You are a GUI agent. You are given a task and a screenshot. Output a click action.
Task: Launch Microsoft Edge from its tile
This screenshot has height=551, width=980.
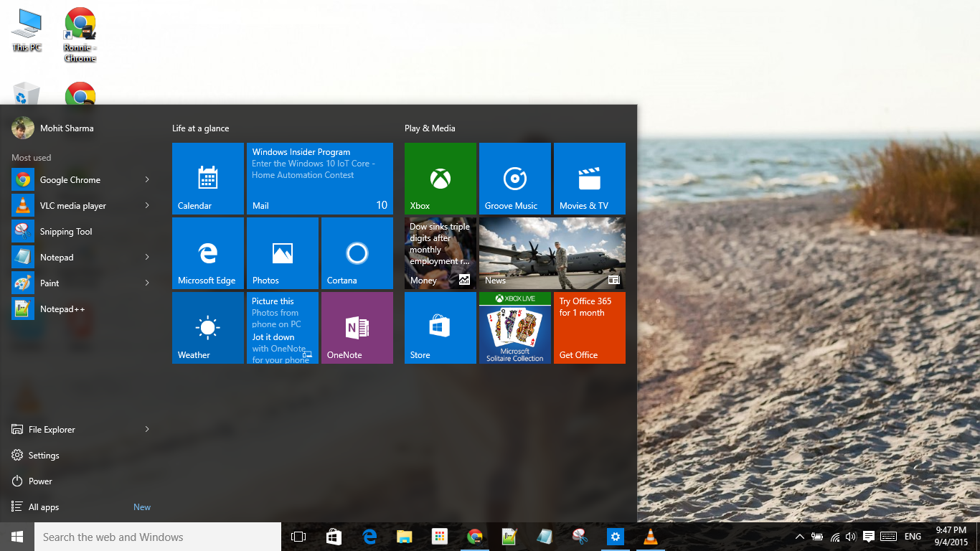(208, 253)
